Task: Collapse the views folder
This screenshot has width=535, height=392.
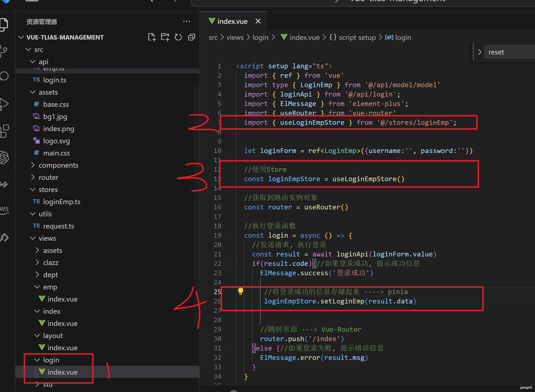Action: 33,238
